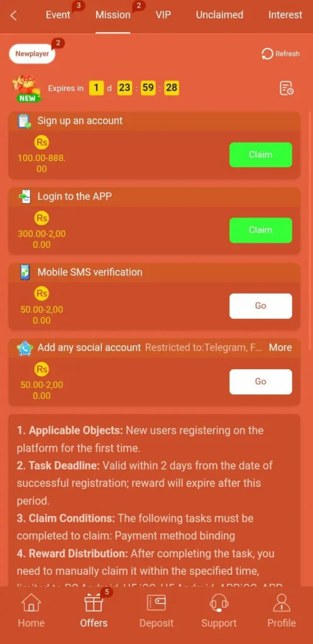313x644 pixels.
Task: Go to the Profile person icon
Action: pyautogui.click(x=282, y=603)
